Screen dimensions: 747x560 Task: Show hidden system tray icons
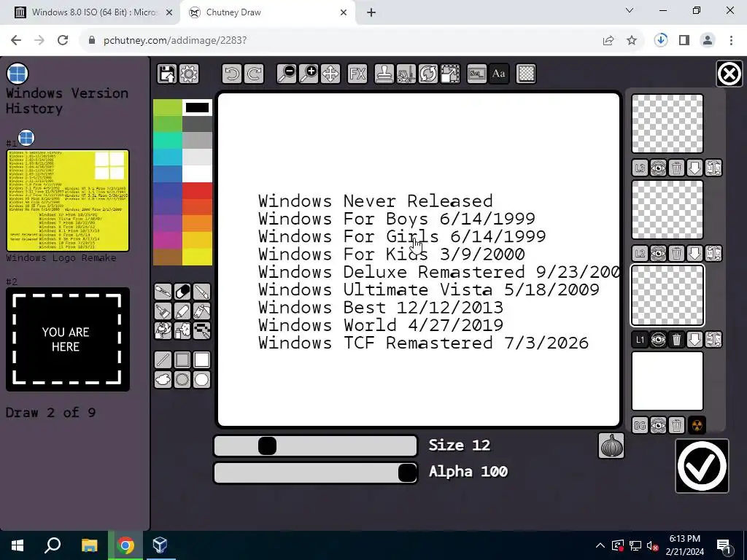click(x=600, y=545)
